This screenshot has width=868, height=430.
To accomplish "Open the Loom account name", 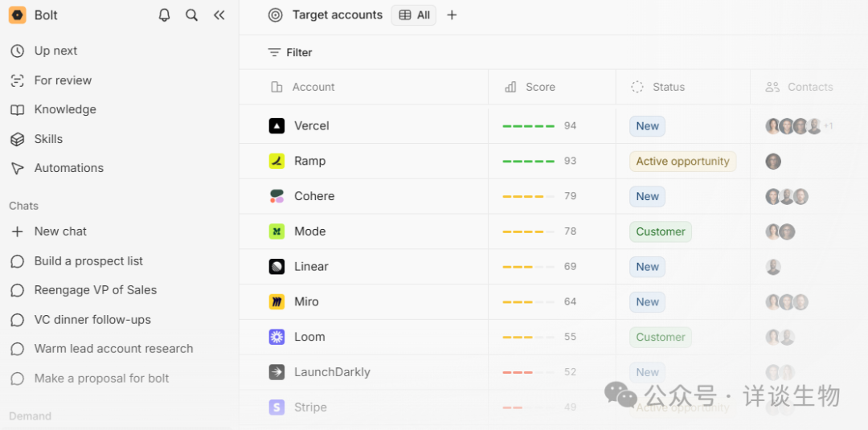I will click(x=309, y=337).
